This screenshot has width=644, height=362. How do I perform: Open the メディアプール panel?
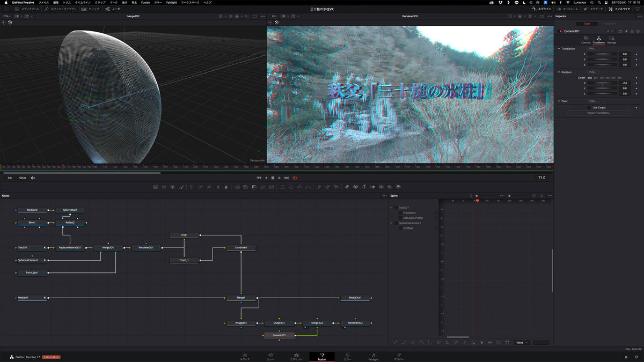27,9
